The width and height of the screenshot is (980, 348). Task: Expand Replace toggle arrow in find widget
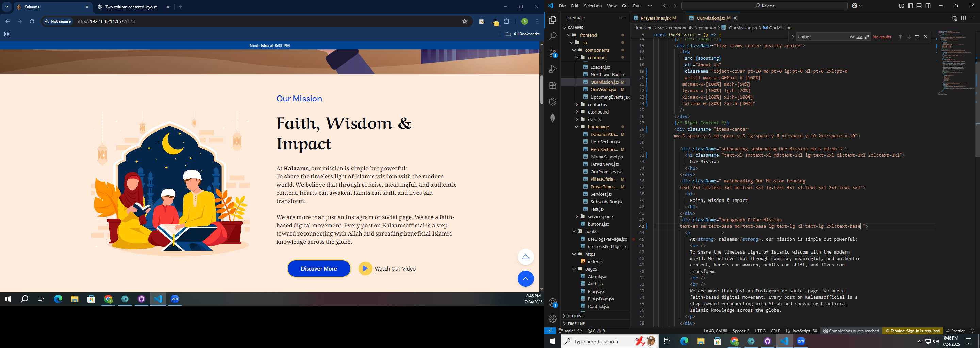[793, 37]
